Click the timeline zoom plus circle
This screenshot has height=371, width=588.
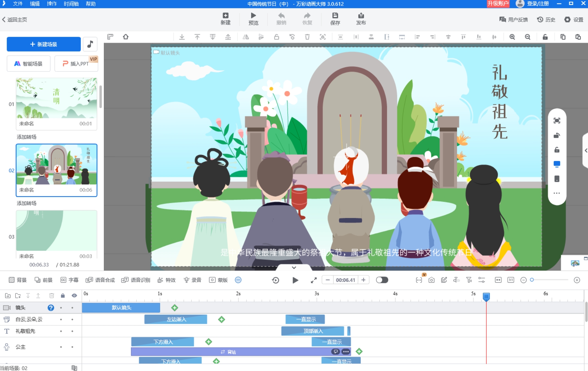[x=577, y=280]
